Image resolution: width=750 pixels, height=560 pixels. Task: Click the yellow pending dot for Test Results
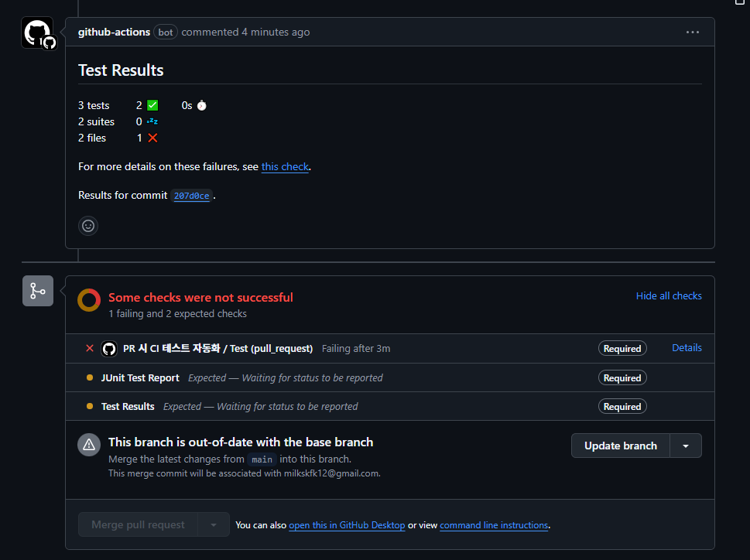(90, 406)
